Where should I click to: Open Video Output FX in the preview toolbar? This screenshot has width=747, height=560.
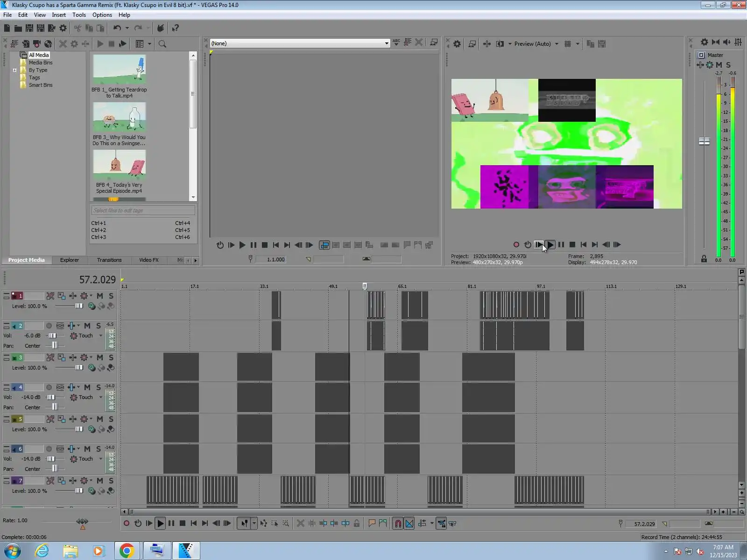tap(487, 44)
